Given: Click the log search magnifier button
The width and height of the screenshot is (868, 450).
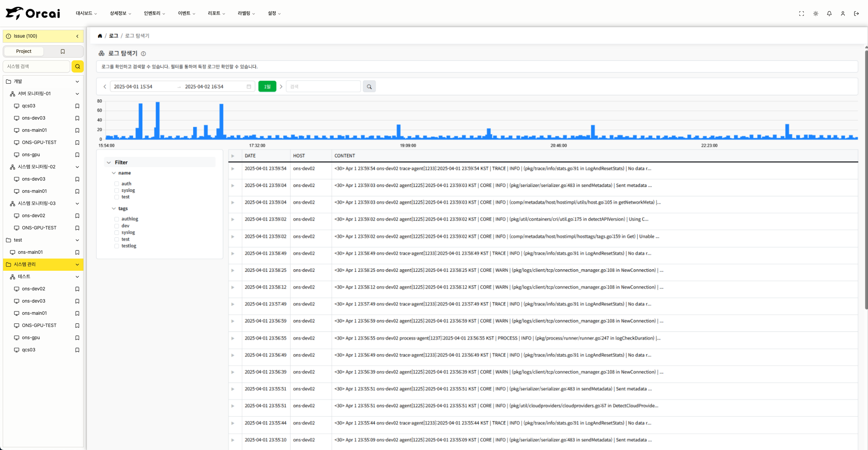Looking at the screenshot, I should point(369,87).
